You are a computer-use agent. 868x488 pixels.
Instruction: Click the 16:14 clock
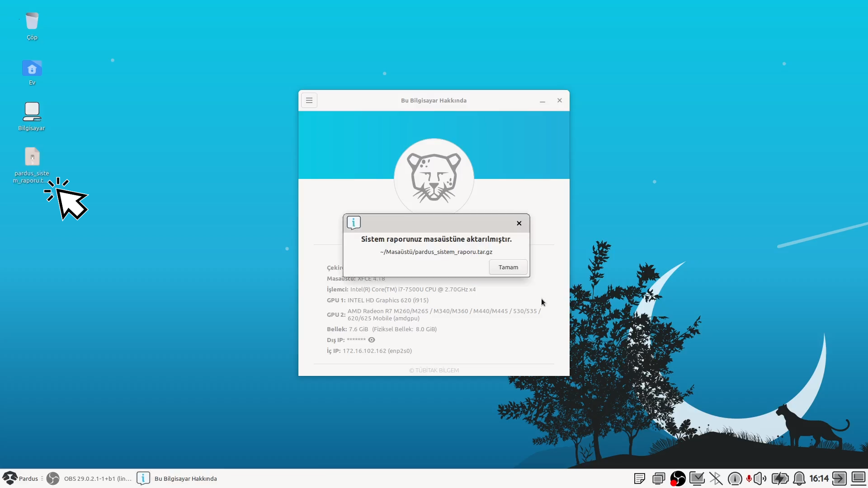819,479
